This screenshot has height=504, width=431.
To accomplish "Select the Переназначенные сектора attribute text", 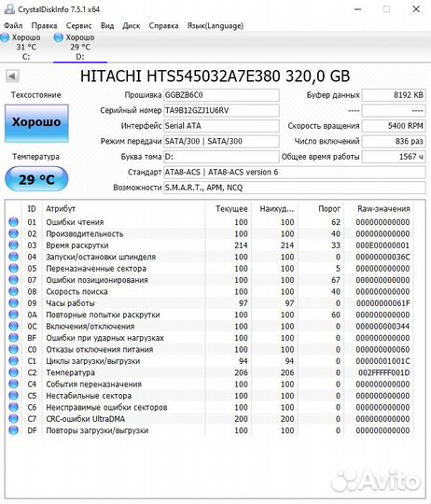I will pyautogui.click(x=96, y=269).
